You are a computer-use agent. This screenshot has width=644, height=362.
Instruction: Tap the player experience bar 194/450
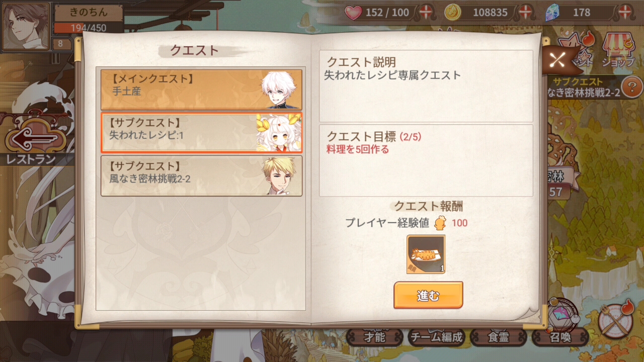click(88, 28)
